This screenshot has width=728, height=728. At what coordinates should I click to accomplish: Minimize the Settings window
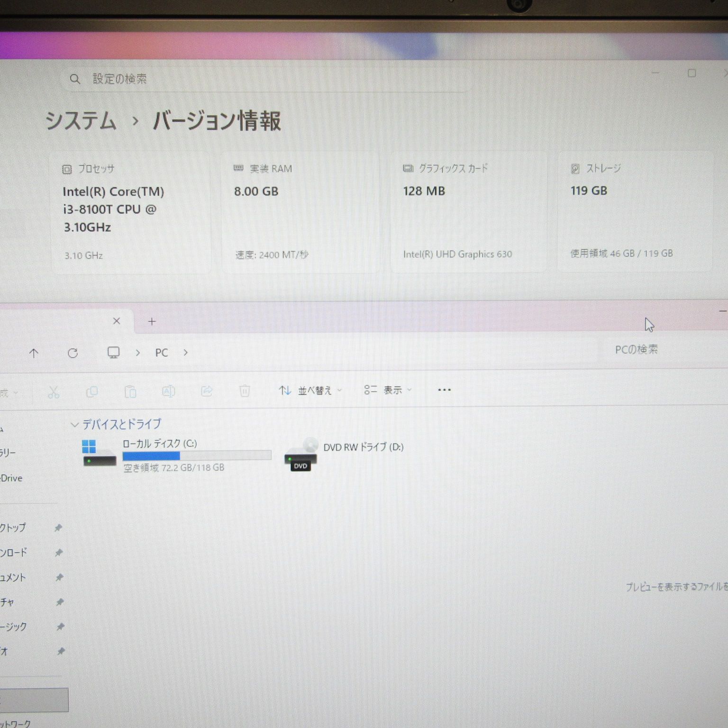pos(655,73)
